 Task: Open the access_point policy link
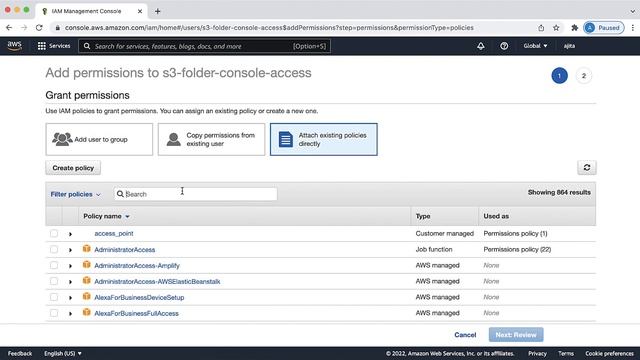pyautogui.click(x=114, y=233)
